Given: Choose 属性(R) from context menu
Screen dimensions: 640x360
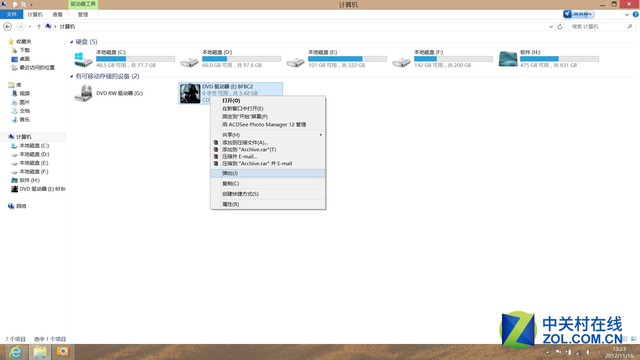Looking at the screenshot, I should pos(268,204).
